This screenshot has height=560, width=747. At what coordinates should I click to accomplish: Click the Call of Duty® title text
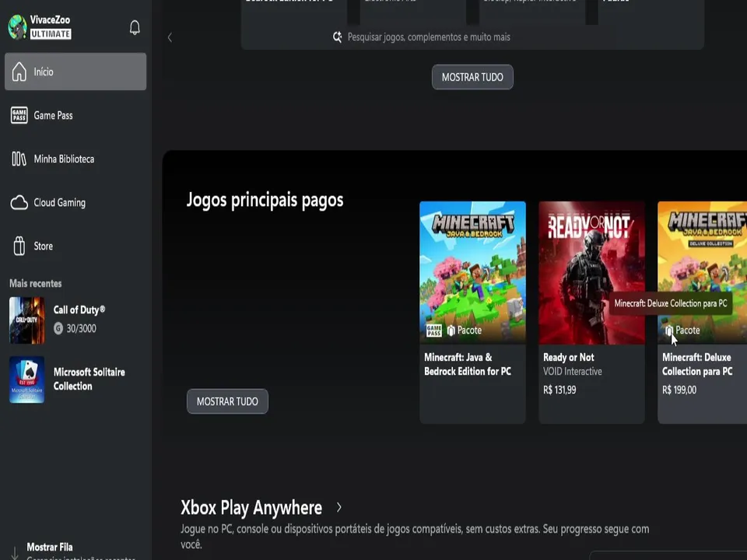79,310
